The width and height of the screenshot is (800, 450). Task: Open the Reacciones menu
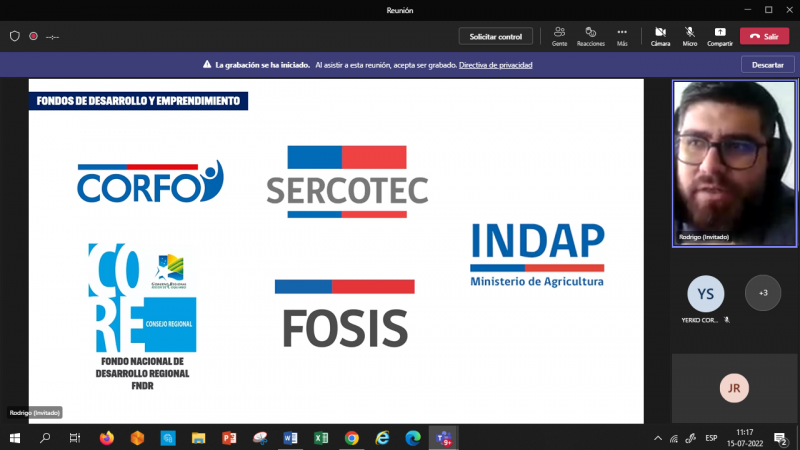[590, 37]
